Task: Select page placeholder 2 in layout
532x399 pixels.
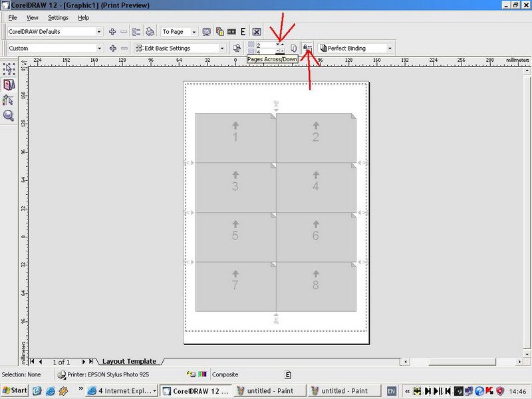Action: click(x=317, y=138)
